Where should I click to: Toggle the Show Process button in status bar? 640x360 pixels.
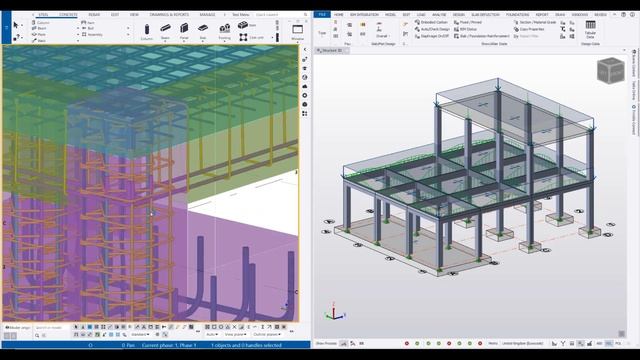tap(326, 344)
